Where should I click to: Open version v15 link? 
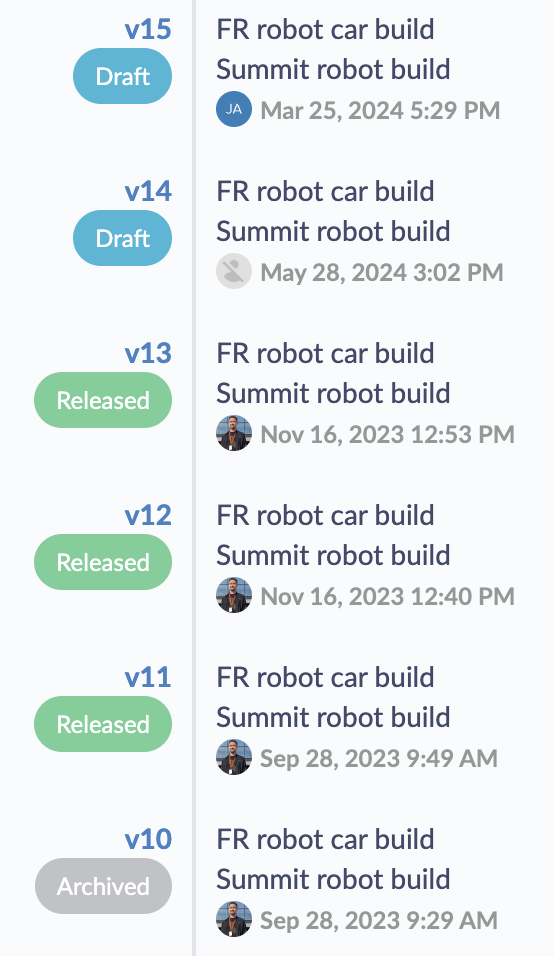coord(148,29)
